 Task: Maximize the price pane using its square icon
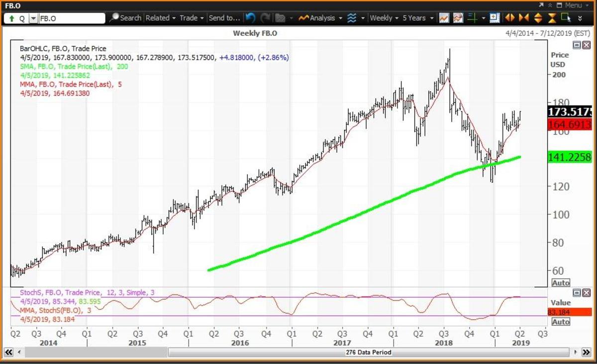pos(577,45)
